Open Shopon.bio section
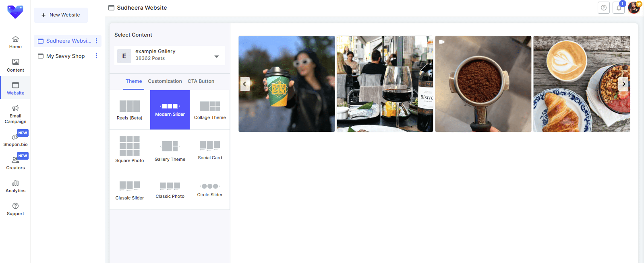The image size is (644, 263). coord(15,140)
